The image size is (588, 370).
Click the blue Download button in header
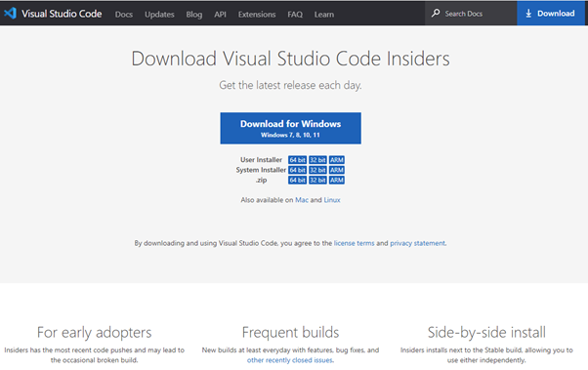point(551,14)
